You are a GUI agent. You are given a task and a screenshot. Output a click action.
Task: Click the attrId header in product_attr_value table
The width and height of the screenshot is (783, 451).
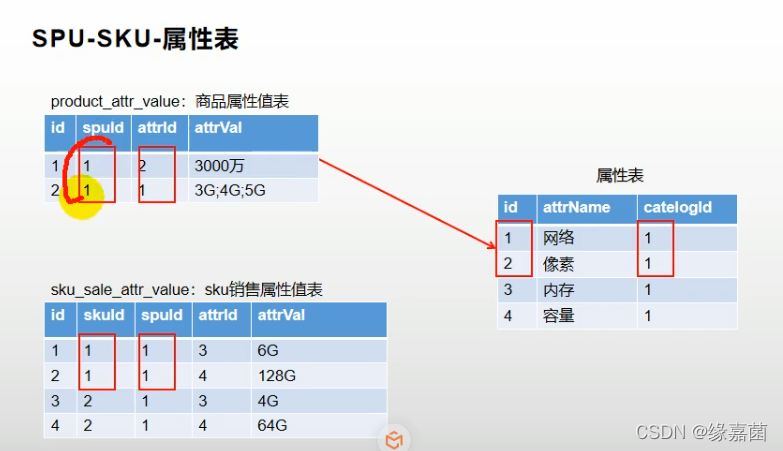157,128
